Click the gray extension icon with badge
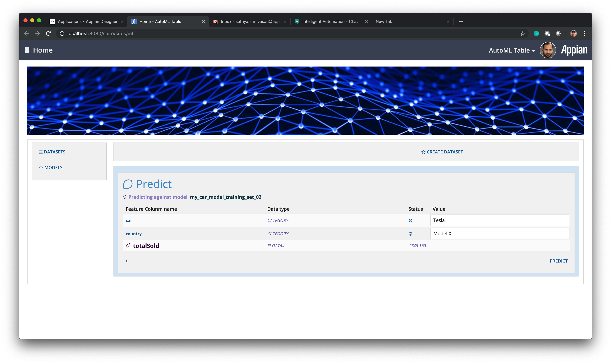The width and height of the screenshot is (611, 364). tap(547, 33)
